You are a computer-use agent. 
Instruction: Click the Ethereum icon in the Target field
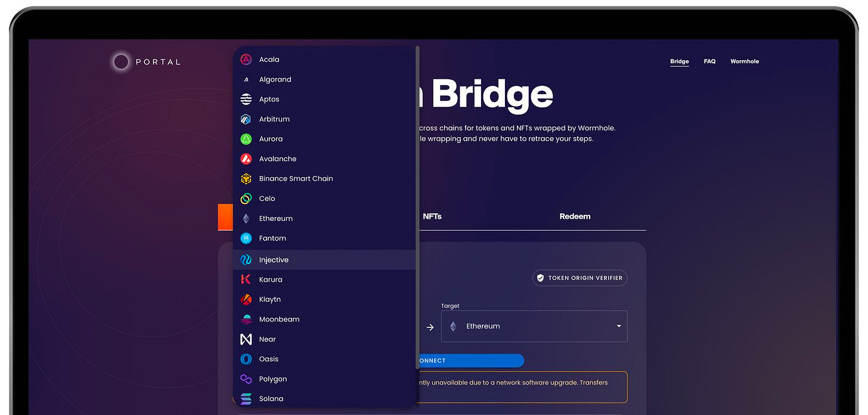point(453,326)
